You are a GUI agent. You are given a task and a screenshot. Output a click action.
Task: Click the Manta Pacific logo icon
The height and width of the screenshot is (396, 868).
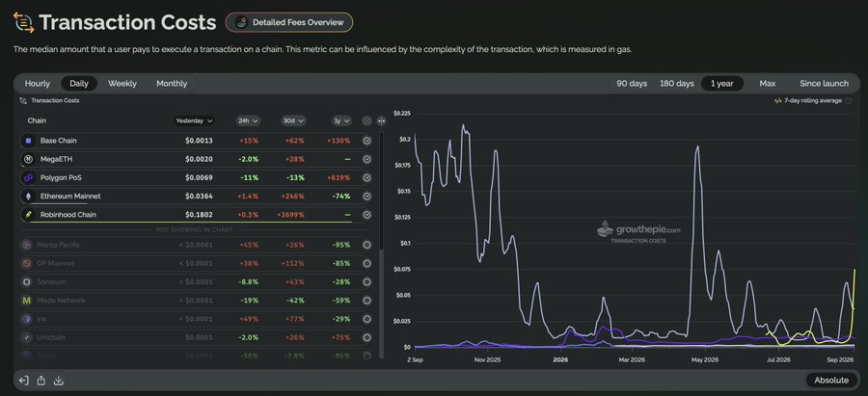(x=27, y=245)
